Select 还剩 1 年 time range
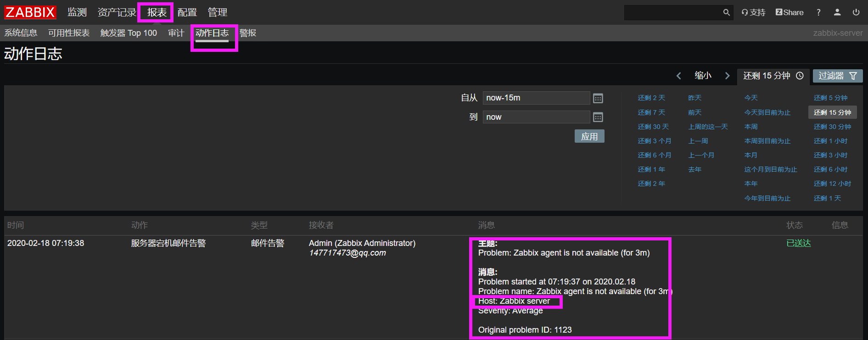Image resolution: width=868 pixels, height=340 pixels. 651,169
